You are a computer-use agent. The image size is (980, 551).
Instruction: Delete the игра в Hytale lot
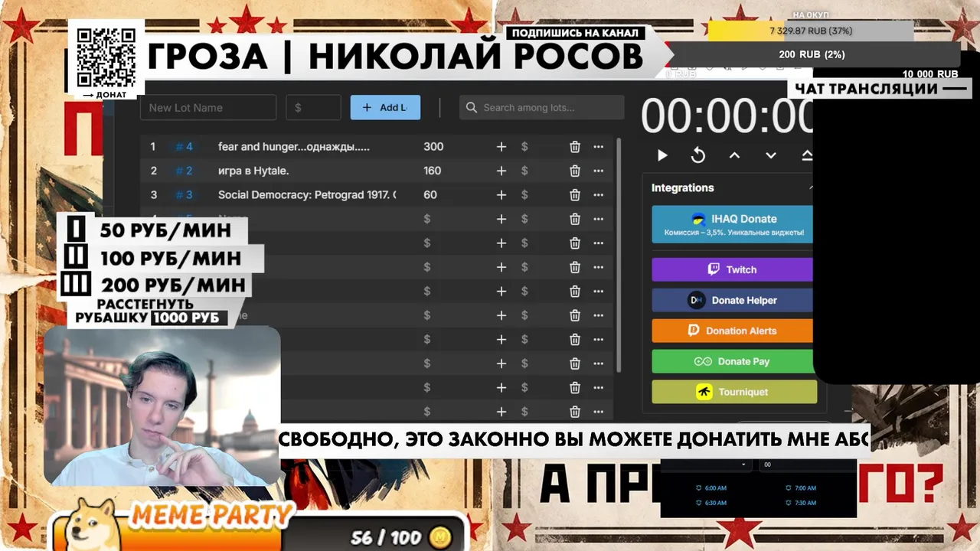pyautogui.click(x=575, y=171)
